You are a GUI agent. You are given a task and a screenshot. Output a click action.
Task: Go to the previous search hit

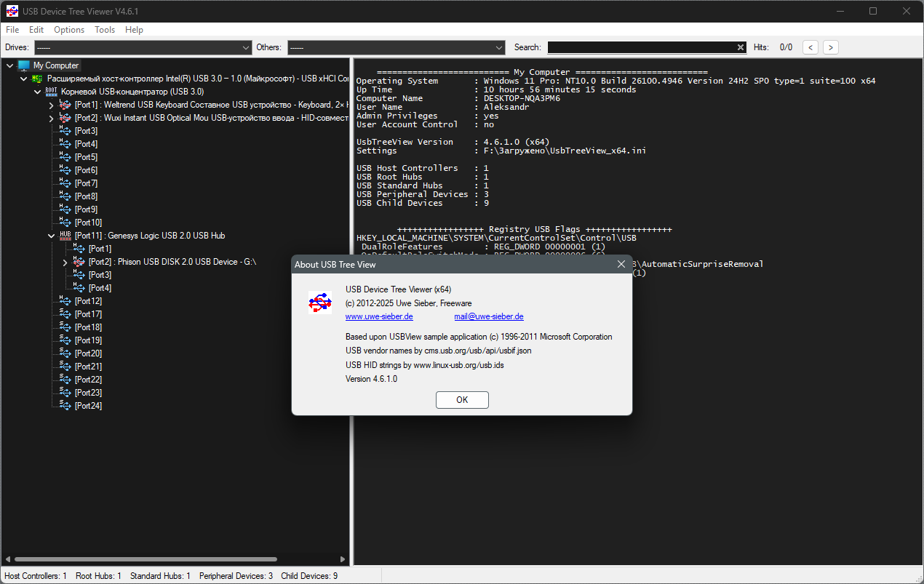tap(811, 47)
